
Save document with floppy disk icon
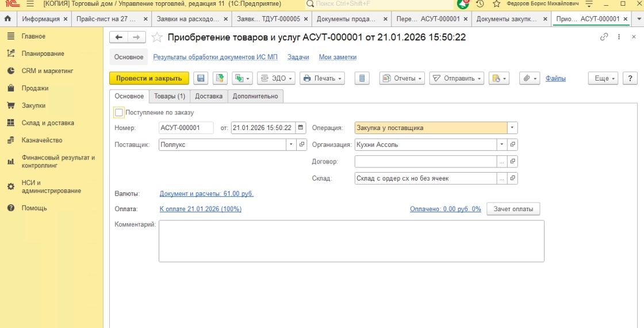(x=201, y=78)
